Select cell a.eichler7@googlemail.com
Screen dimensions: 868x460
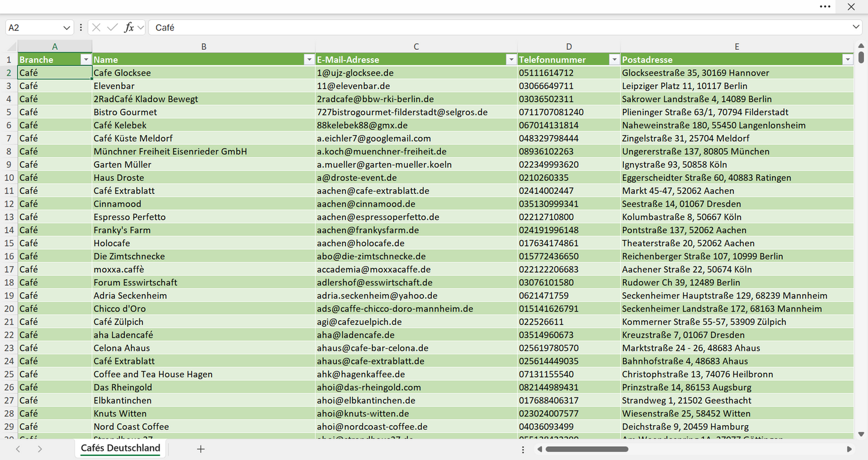416,139
